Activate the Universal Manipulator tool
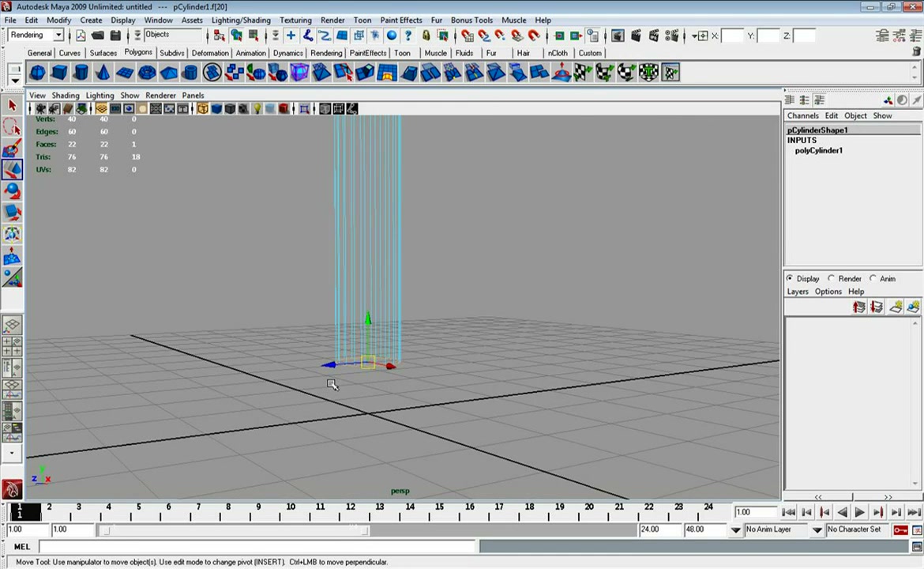The width and height of the screenshot is (924, 569). pos(13,234)
